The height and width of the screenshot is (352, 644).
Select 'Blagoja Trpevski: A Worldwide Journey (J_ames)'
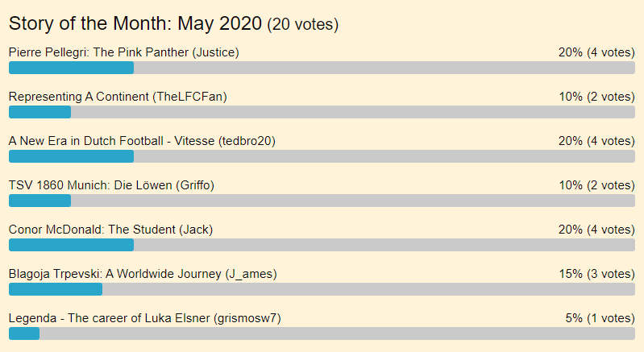tap(143, 274)
